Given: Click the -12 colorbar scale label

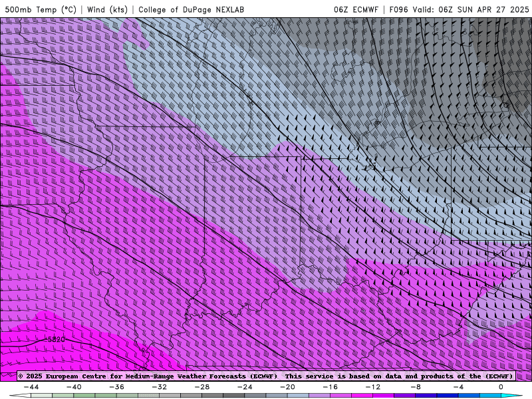Looking at the screenshot, I should point(373,387).
